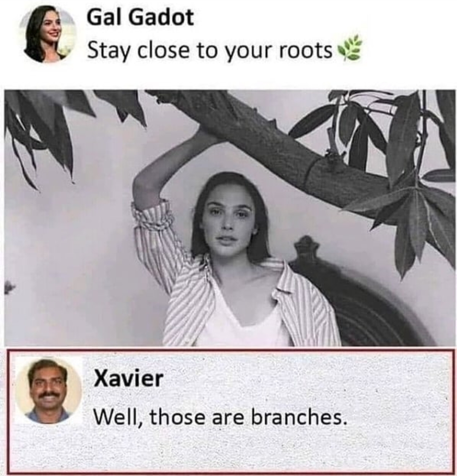Select the "Stay close to your roots" caption
This screenshot has width=457, height=476.
210,50
